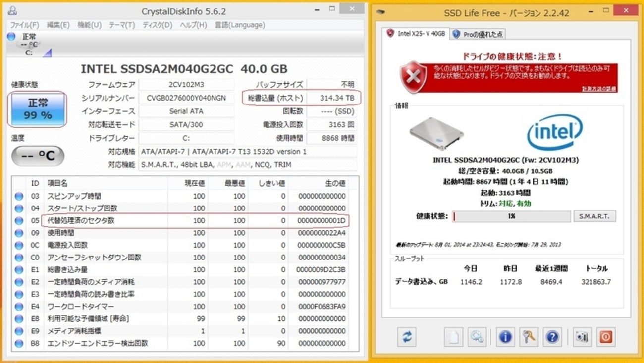Open the 編集(E) menu

click(x=58, y=25)
